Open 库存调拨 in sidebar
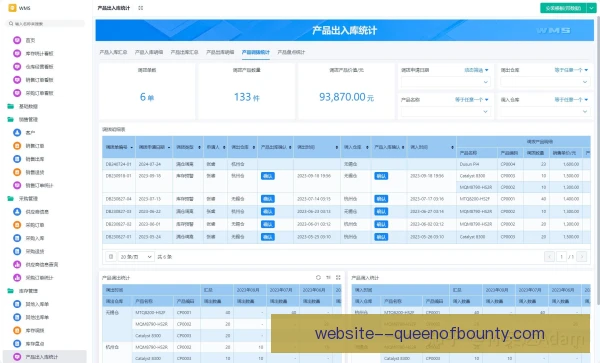This screenshot has height=363, width=600. click(x=34, y=330)
